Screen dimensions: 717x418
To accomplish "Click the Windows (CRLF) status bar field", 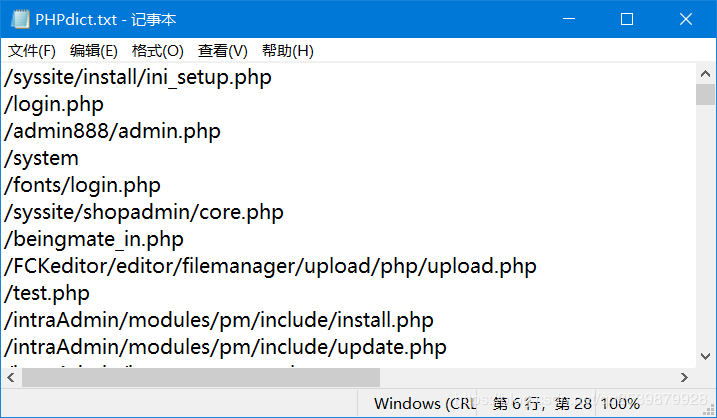I will [x=420, y=404].
